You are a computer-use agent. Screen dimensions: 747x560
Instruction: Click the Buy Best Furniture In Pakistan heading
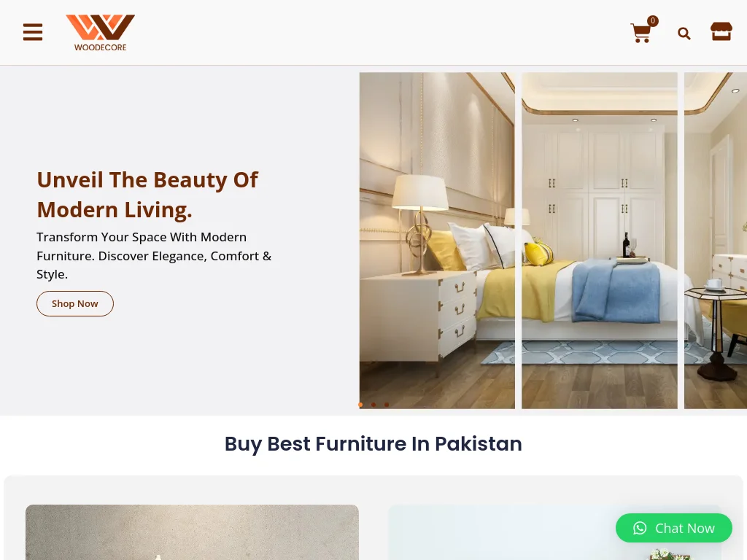[x=373, y=444]
